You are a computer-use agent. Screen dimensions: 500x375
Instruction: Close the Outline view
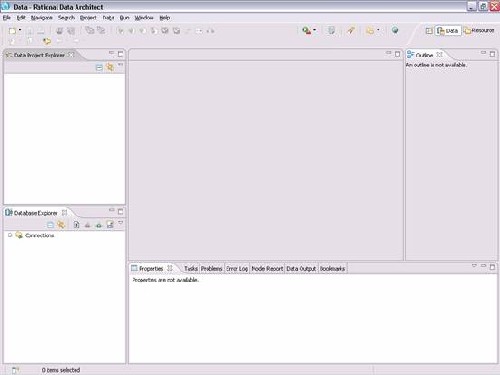pyautogui.click(x=439, y=54)
